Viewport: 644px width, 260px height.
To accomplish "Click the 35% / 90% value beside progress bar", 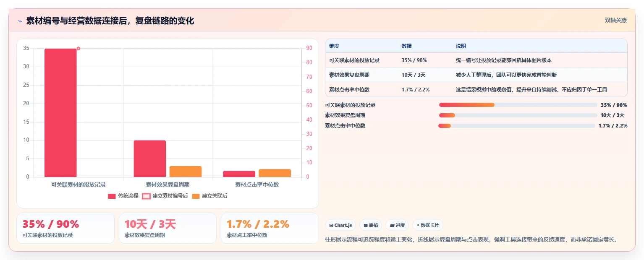I will [614, 105].
